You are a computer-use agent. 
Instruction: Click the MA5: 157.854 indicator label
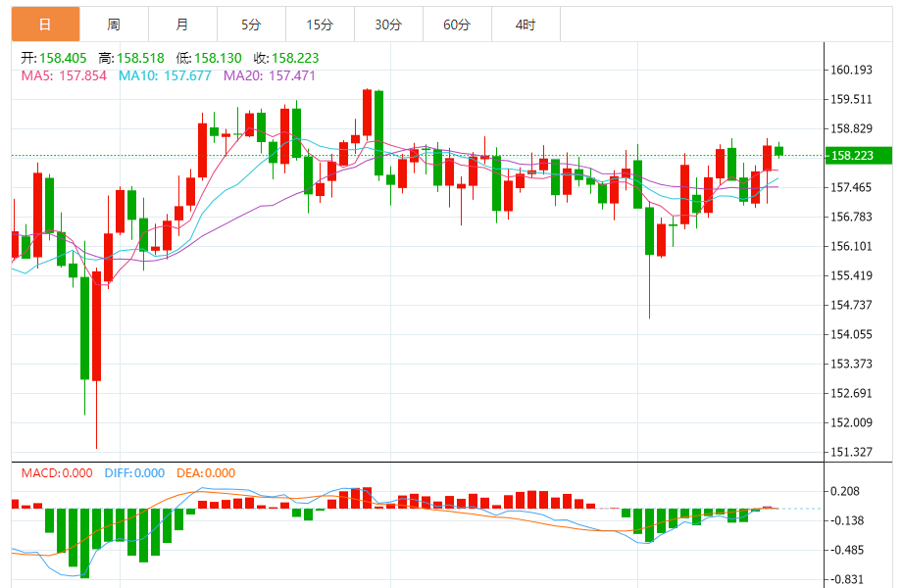coord(64,75)
